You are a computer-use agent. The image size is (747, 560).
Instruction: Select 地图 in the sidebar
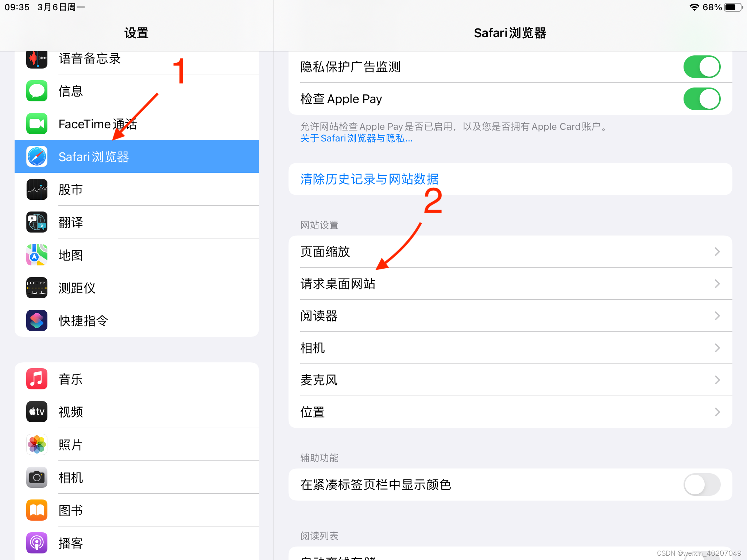point(137,255)
